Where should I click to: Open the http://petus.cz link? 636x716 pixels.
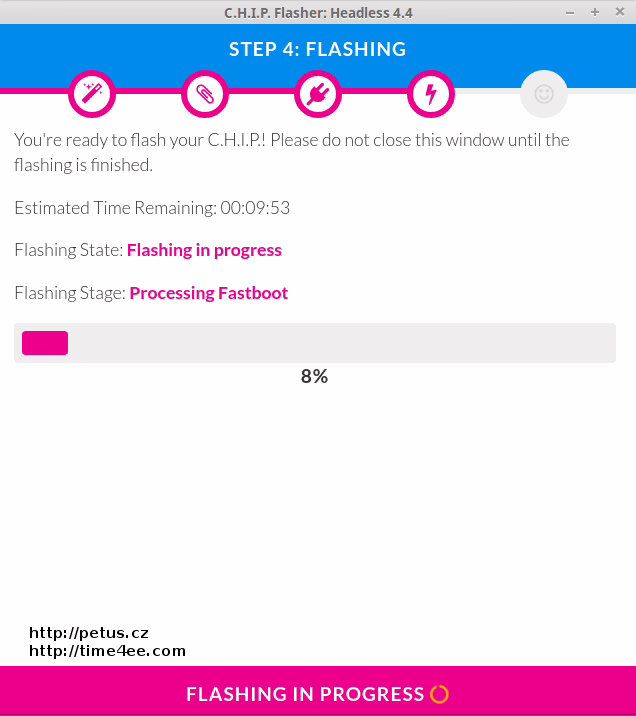coord(89,633)
